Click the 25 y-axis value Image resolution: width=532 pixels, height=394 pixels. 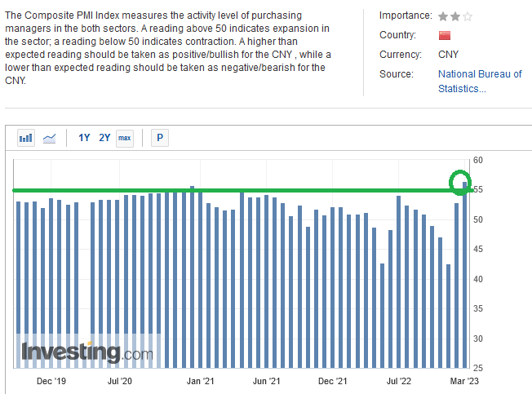(x=477, y=368)
